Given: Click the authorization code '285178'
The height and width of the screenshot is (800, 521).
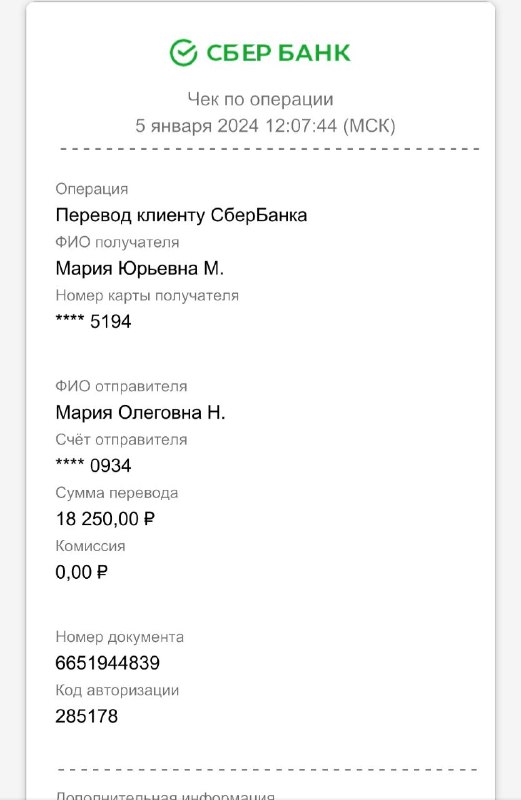Looking at the screenshot, I should pos(87,716).
